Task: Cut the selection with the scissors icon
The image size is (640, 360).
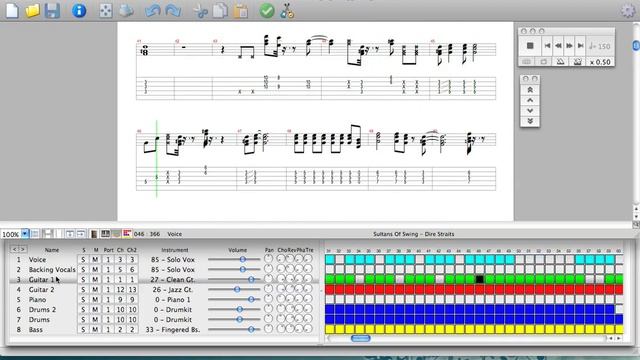Action: (200, 11)
